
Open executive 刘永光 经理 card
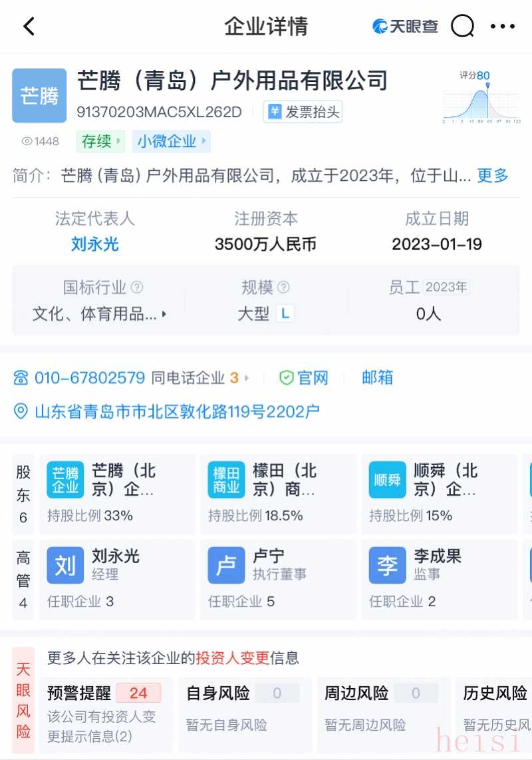117,579
